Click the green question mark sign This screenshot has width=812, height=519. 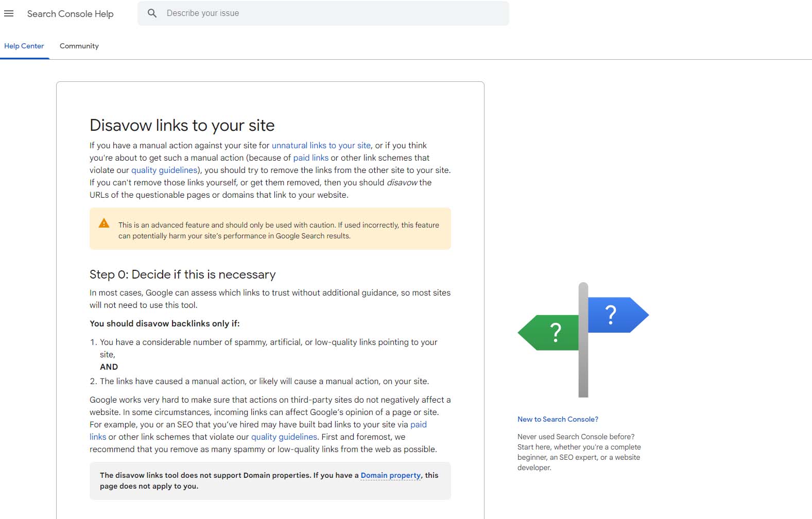pyautogui.click(x=550, y=333)
